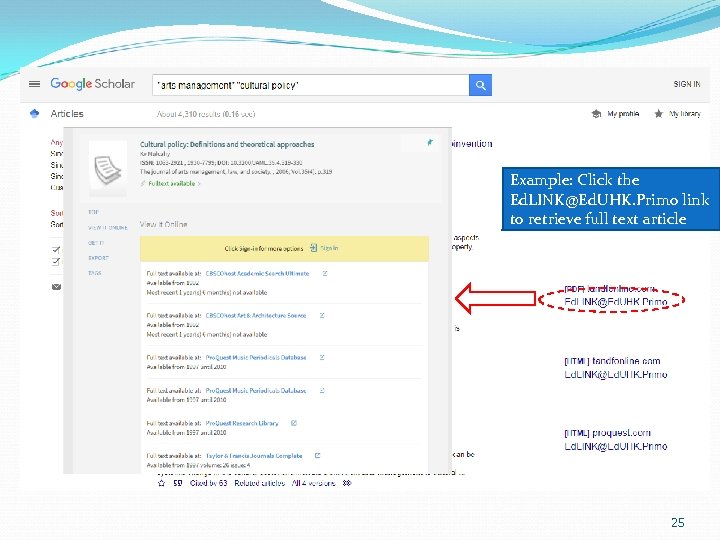
Task: Click Sign in at top right
Action: coord(686,84)
